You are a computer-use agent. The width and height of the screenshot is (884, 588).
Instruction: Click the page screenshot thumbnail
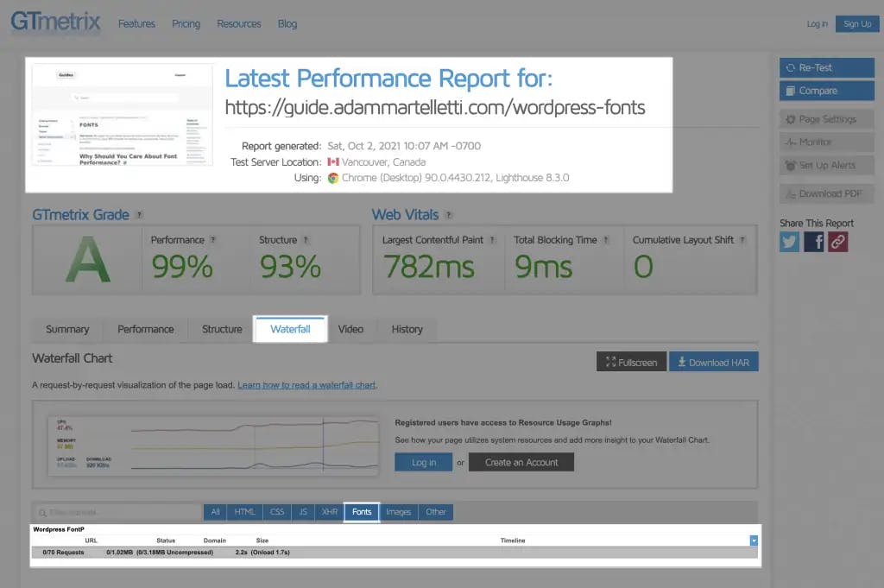[123, 115]
